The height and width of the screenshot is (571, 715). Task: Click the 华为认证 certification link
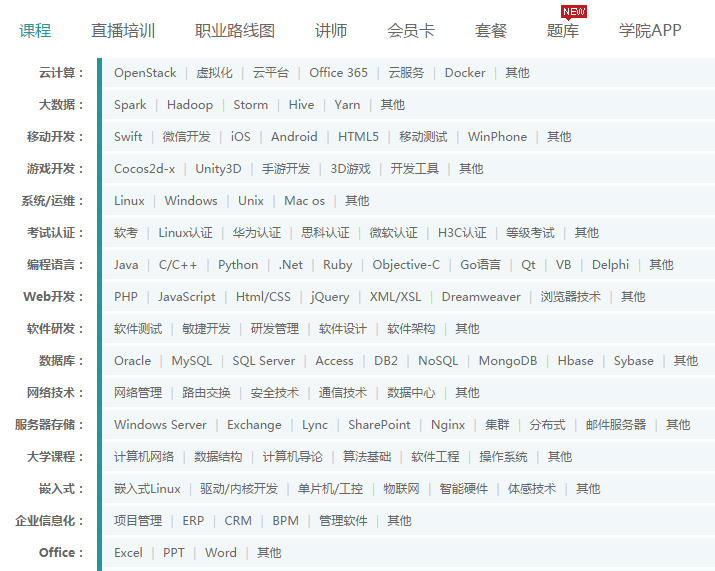tap(257, 233)
